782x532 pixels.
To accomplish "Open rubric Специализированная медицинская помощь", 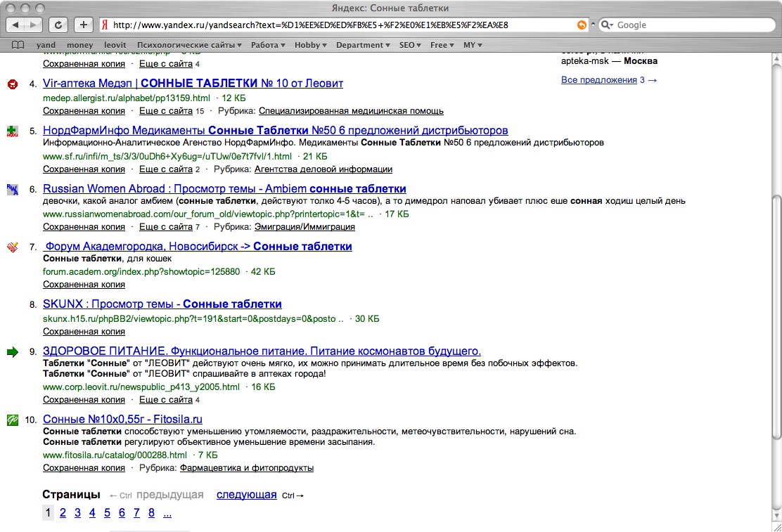I will click(x=351, y=111).
